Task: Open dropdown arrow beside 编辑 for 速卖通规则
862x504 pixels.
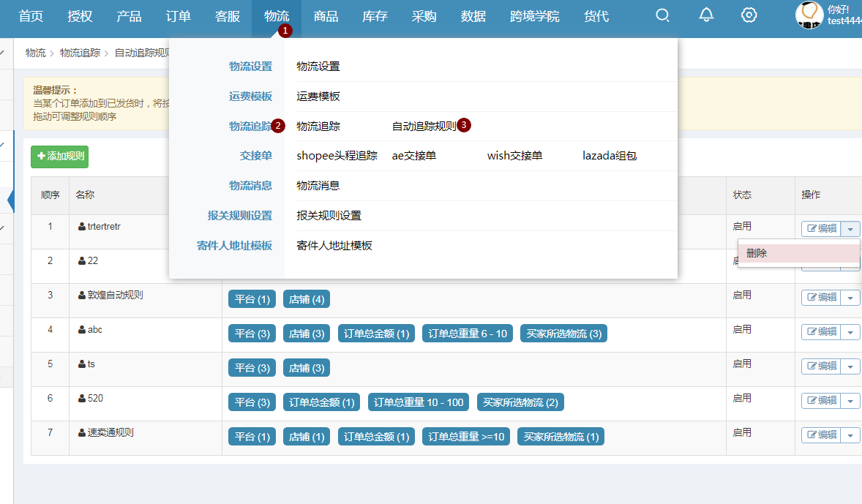Action: (x=850, y=435)
